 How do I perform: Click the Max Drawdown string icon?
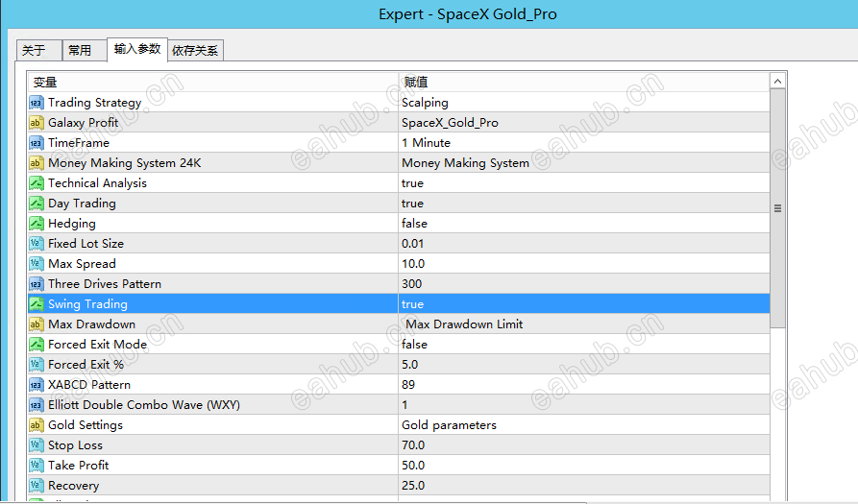click(x=37, y=324)
